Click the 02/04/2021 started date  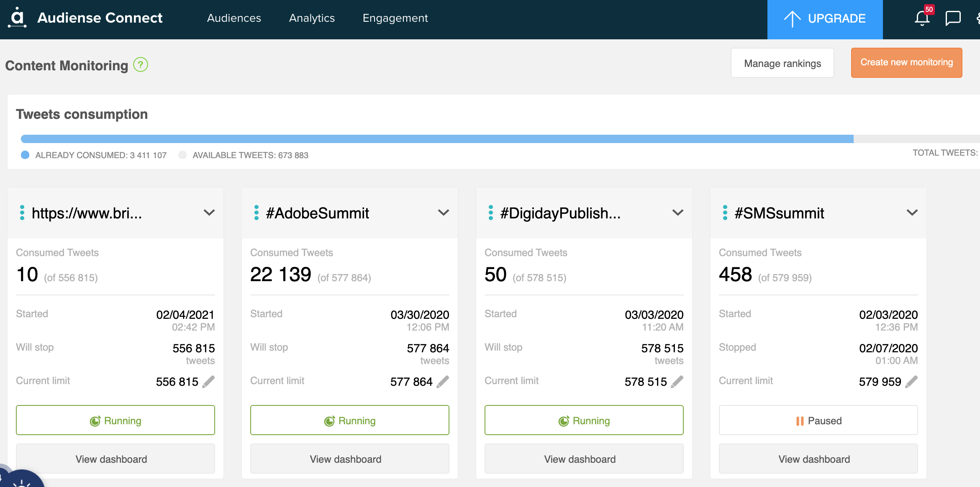(x=185, y=315)
